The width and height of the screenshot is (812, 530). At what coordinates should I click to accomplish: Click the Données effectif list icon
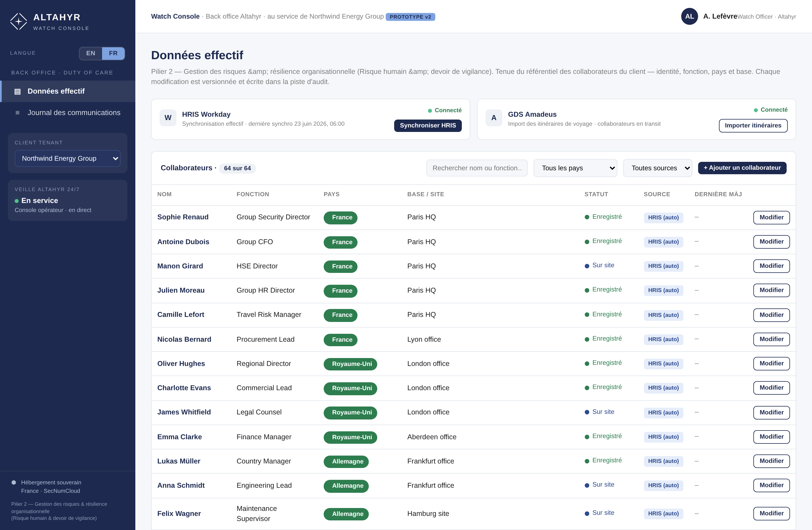[x=17, y=91]
